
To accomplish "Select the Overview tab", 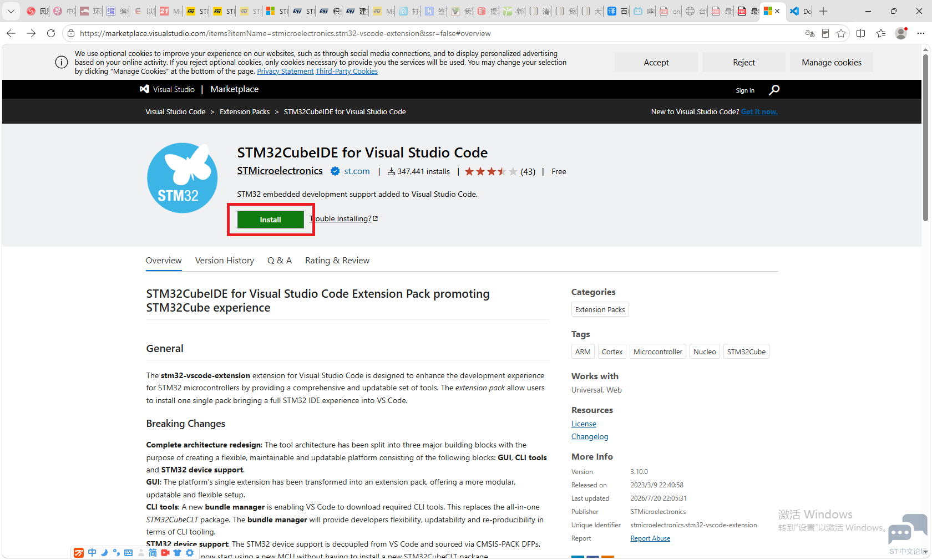I will tap(164, 261).
